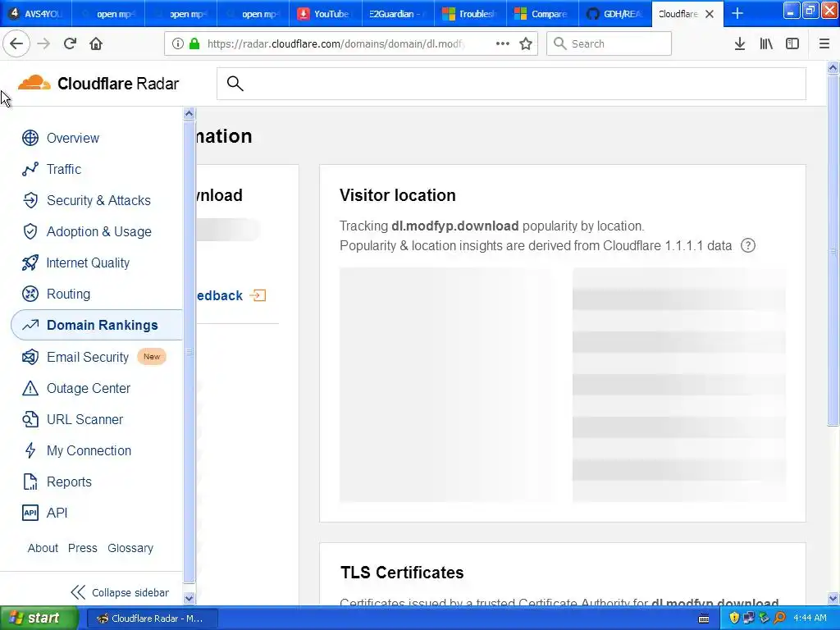
Task: Select Domain Rankings menu item
Action: tap(97, 325)
